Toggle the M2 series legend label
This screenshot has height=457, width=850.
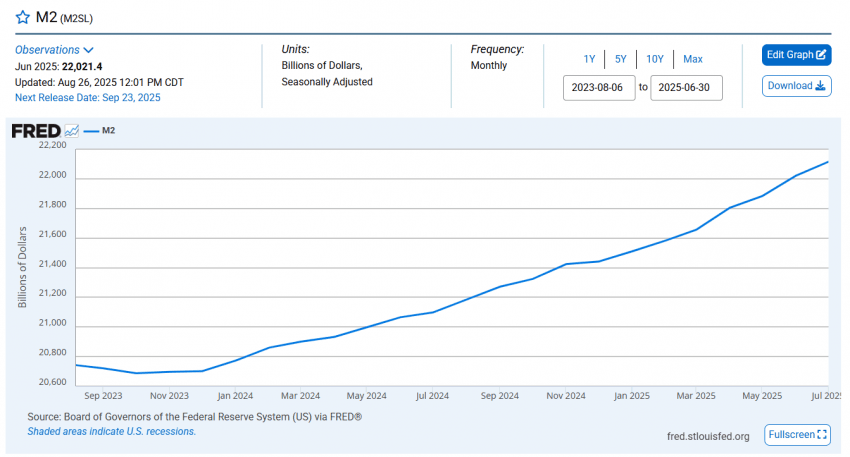click(x=109, y=130)
